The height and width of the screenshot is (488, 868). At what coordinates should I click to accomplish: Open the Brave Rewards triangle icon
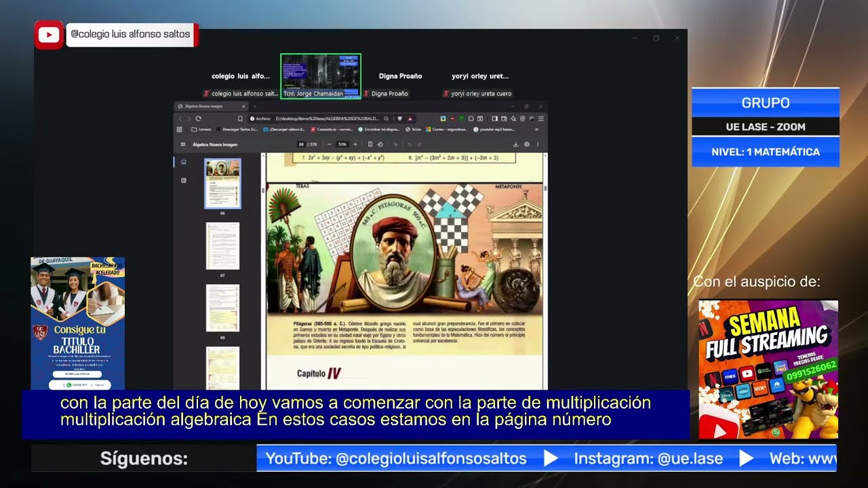click(410, 119)
